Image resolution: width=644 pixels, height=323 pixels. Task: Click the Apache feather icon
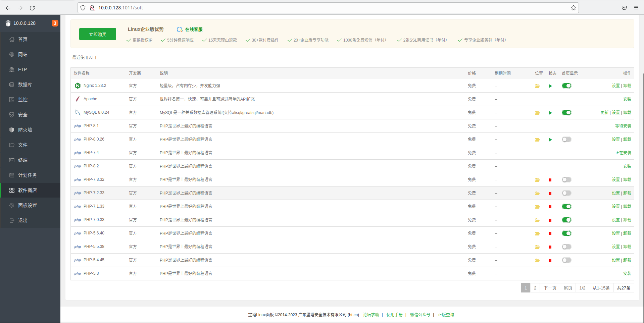[x=78, y=99]
